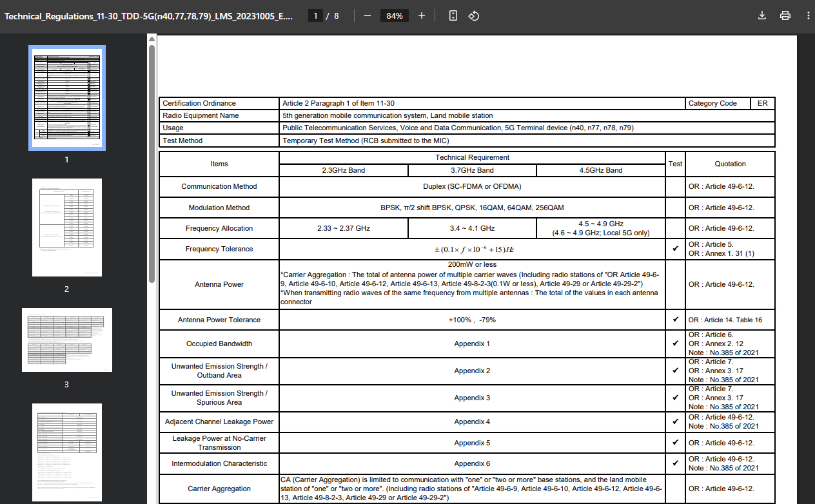Select 'Adjacent Channel Leakage Power' label
The width and height of the screenshot is (815, 504).
tap(219, 422)
